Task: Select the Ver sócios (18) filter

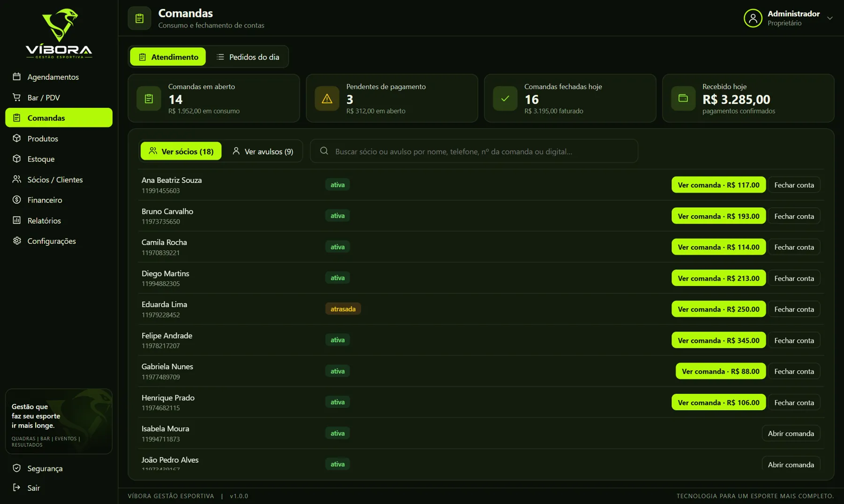Action: (181, 151)
